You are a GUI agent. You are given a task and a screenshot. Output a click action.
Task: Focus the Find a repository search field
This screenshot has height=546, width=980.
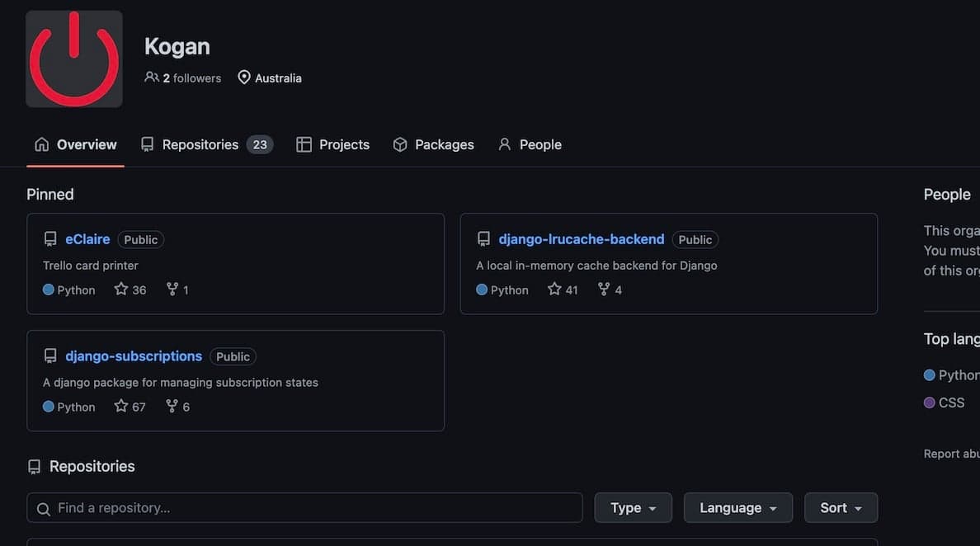(304, 508)
